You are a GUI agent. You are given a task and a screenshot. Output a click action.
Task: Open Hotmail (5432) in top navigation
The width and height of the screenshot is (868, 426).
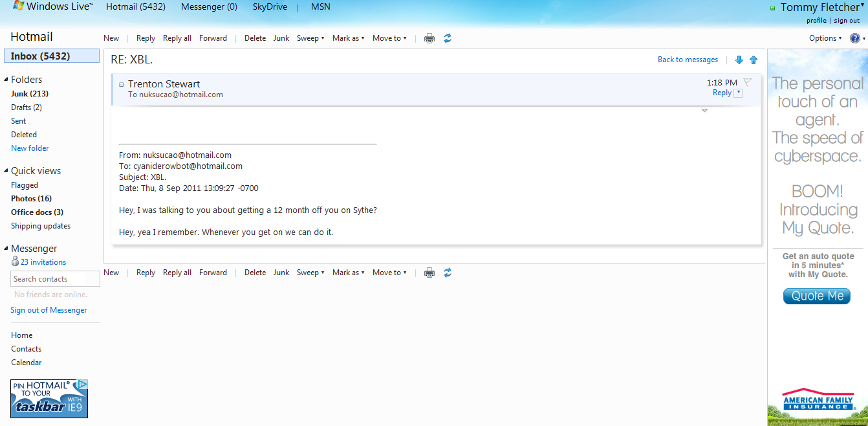136,6
